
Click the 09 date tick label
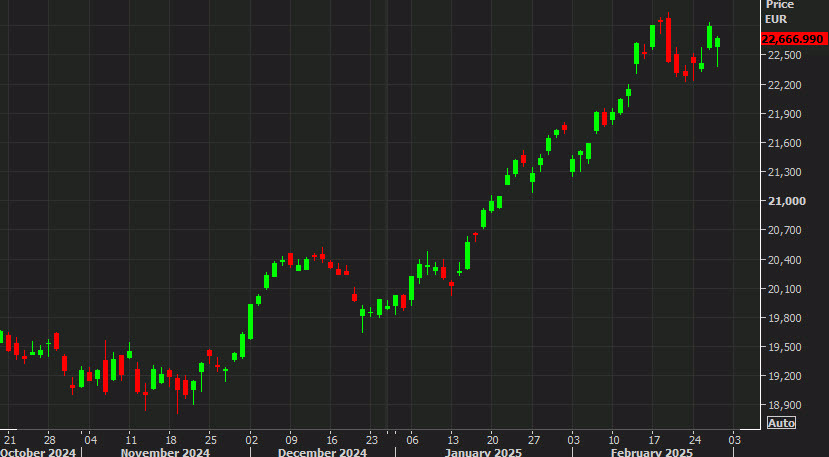pyautogui.click(x=291, y=440)
